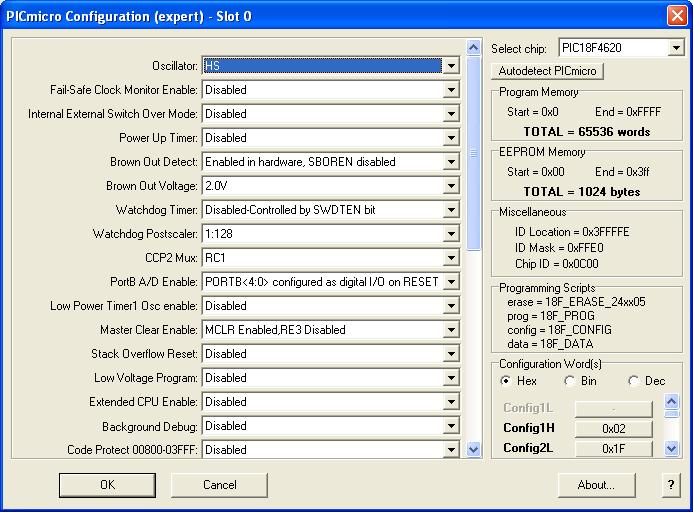
Task: Open the About dialog
Action: [596, 485]
